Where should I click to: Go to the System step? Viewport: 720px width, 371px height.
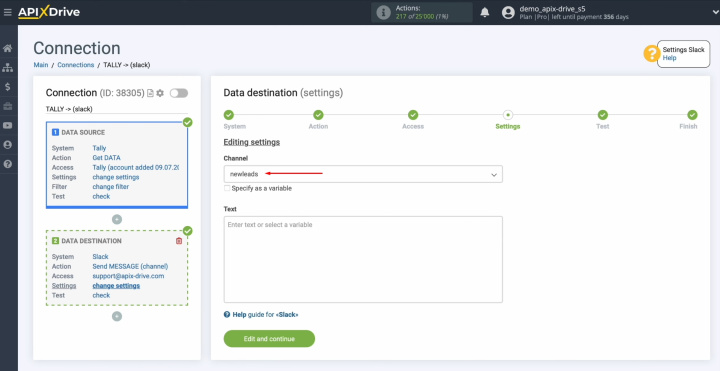click(x=229, y=115)
